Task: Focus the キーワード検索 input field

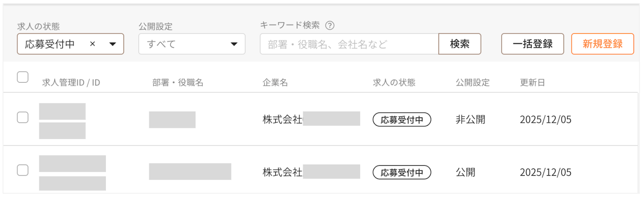Action: click(349, 44)
